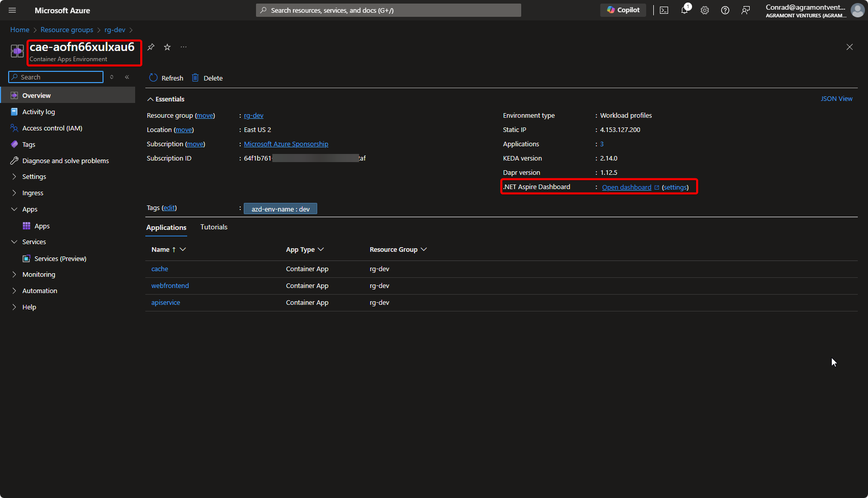Open the App Type column dropdown
The image size is (868, 498).
click(321, 249)
